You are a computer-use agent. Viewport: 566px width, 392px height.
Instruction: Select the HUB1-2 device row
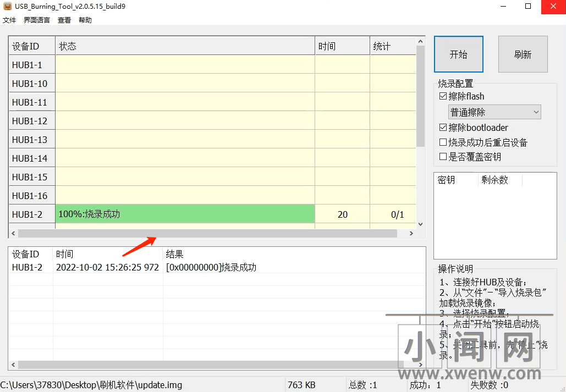(x=28, y=214)
